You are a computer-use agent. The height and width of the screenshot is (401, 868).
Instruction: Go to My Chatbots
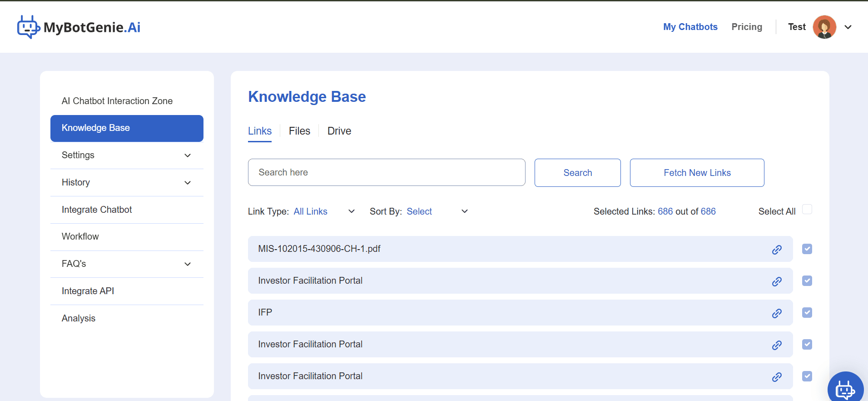690,27
